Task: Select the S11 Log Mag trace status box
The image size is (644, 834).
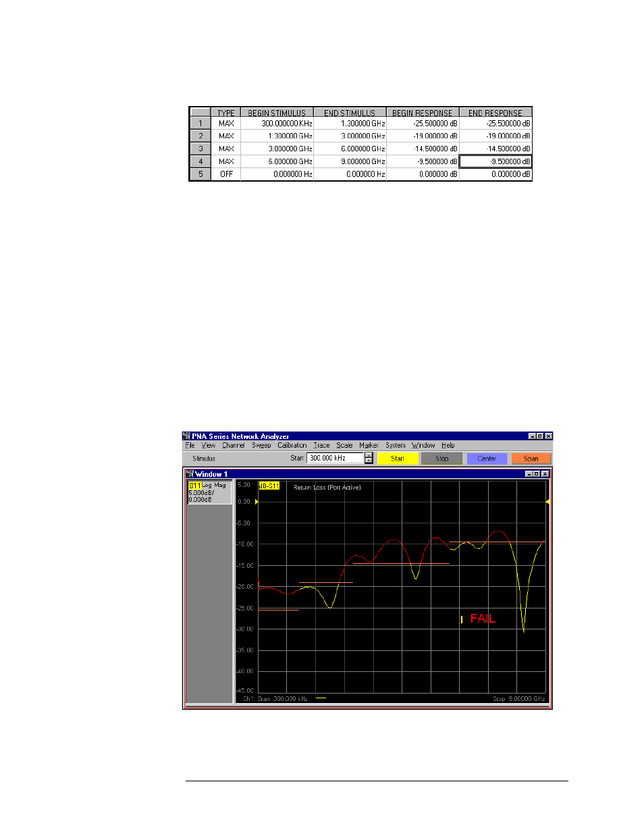Action: coord(209,492)
